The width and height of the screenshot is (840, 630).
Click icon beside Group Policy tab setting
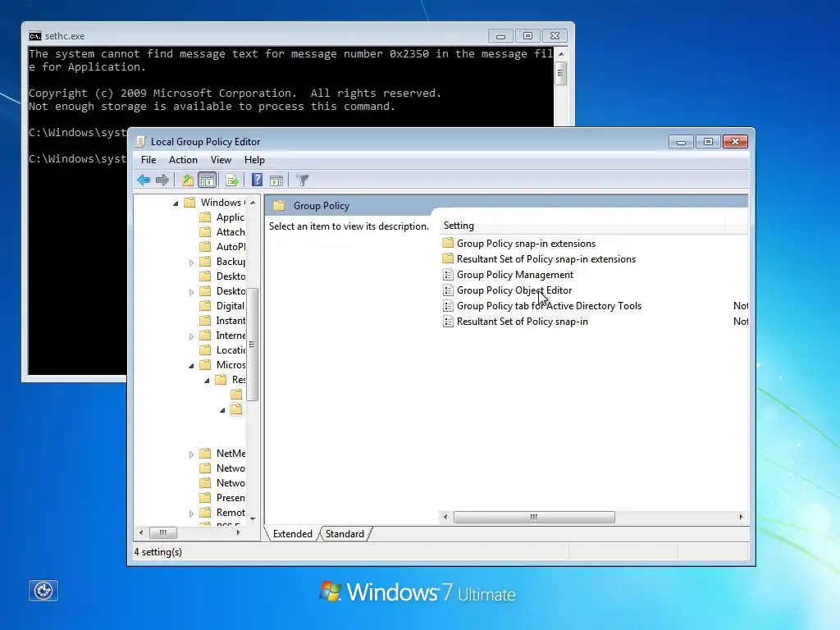pos(448,306)
